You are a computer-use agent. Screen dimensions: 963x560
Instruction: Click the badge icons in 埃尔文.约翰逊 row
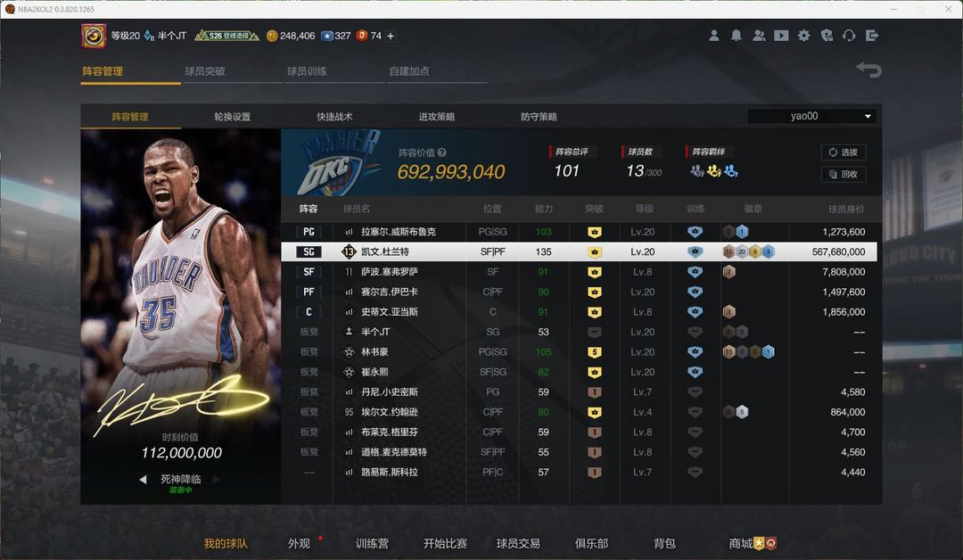coord(736,412)
